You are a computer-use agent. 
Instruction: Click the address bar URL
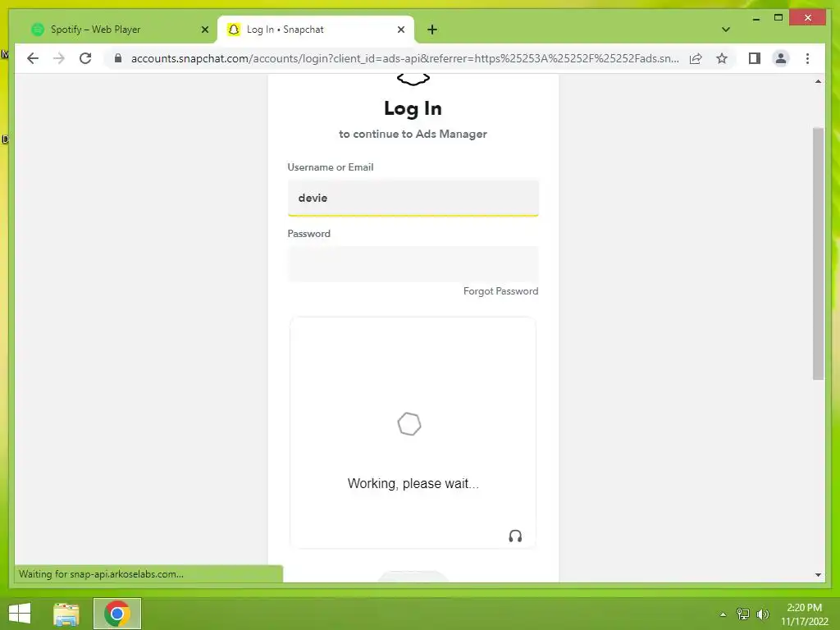(x=405, y=58)
